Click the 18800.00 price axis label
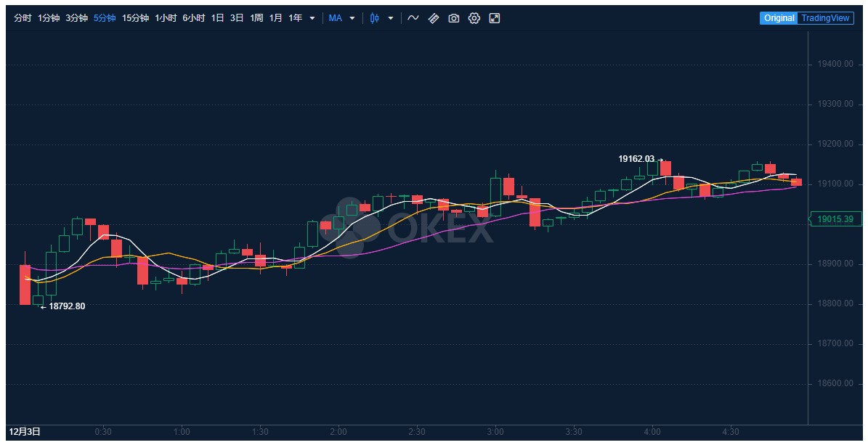868x445 pixels. [x=835, y=304]
